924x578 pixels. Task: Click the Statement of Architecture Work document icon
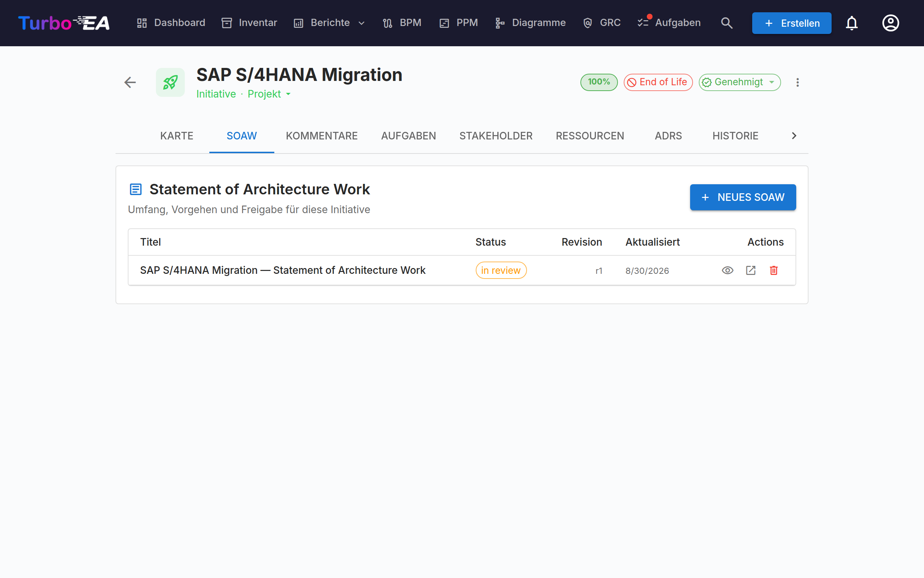pyautogui.click(x=136, y=189)
